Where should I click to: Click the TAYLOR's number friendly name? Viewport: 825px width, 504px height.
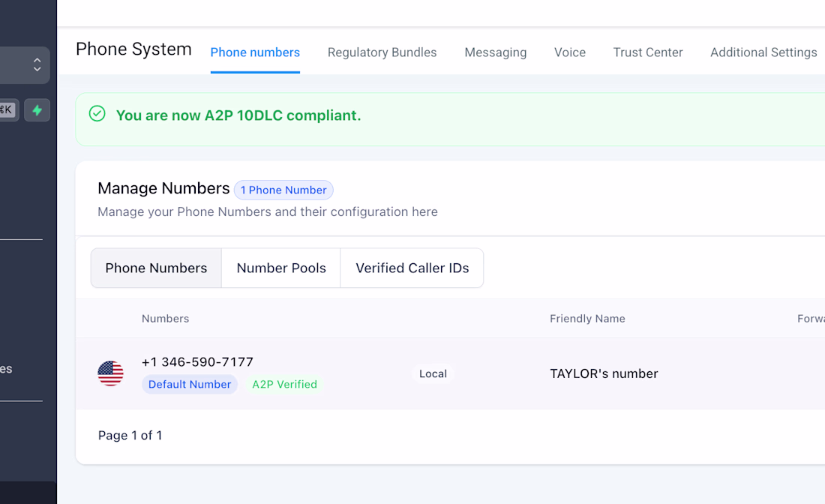[x=604, y=373]
